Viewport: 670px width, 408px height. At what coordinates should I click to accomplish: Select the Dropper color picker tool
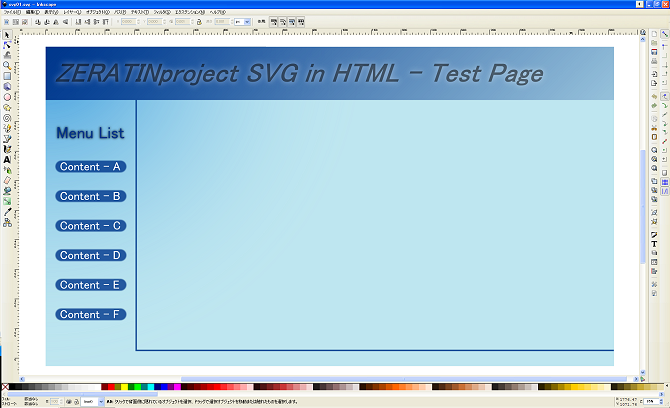pyautogui.click(x=7, y=212)
